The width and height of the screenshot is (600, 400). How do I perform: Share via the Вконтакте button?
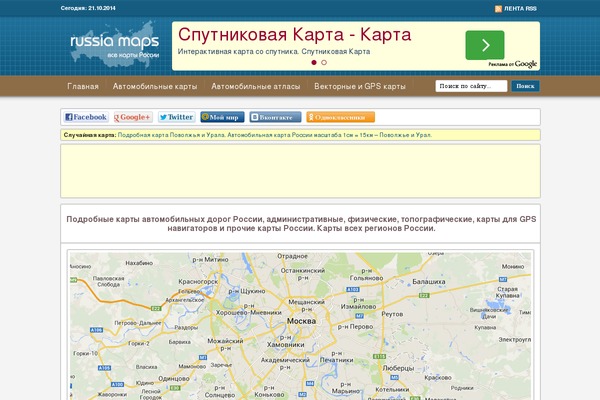(275, 117)
